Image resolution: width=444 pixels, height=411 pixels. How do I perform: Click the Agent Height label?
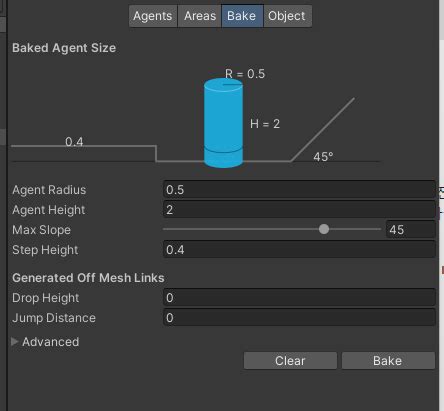(x=49, y=210)
